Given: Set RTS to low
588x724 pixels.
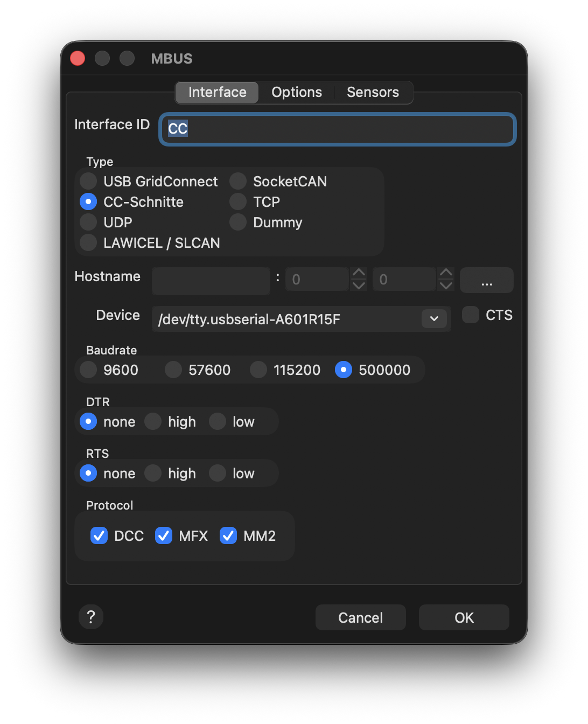Looking at the screenshot, I should 218,474.
